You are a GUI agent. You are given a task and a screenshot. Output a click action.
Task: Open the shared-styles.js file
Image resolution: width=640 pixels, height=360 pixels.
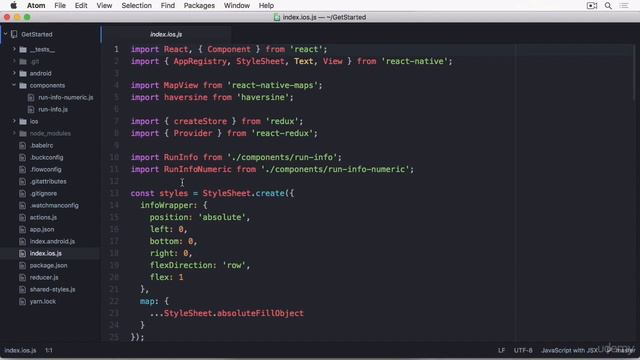click(x=52, y=289)
